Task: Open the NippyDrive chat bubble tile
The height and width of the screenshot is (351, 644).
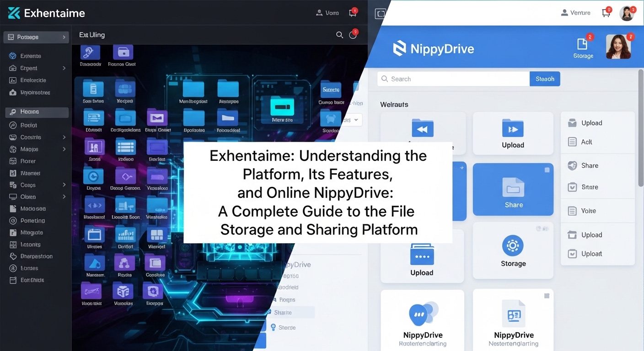Action: click(422, 318)
